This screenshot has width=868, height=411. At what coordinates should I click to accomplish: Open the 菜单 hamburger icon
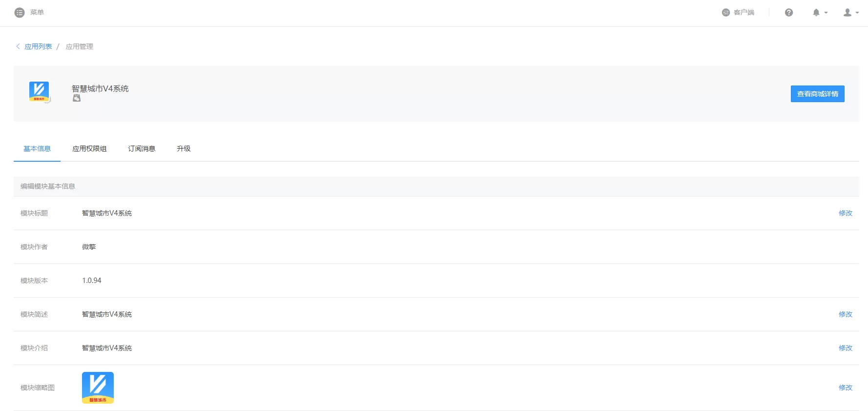[x=20, y=13]
